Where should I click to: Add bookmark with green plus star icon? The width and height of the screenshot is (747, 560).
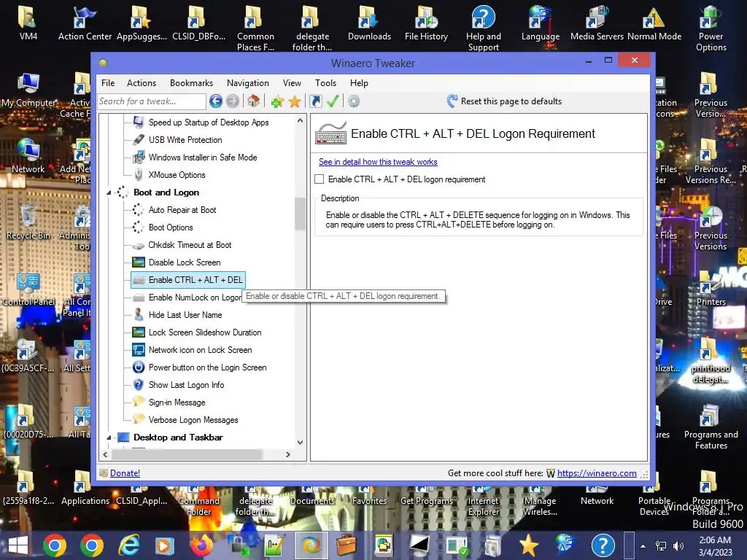pyautogui.click(x=277, y=101)
